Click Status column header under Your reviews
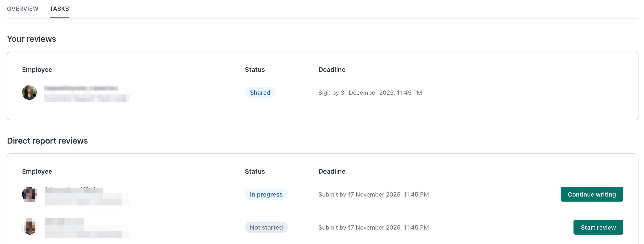 254,69
